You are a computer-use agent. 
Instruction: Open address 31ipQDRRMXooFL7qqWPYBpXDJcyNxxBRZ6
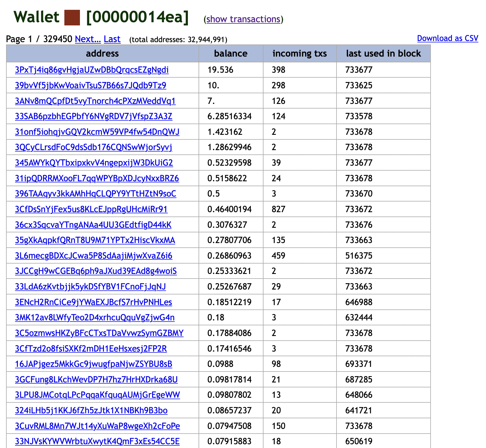coord(97,178)
